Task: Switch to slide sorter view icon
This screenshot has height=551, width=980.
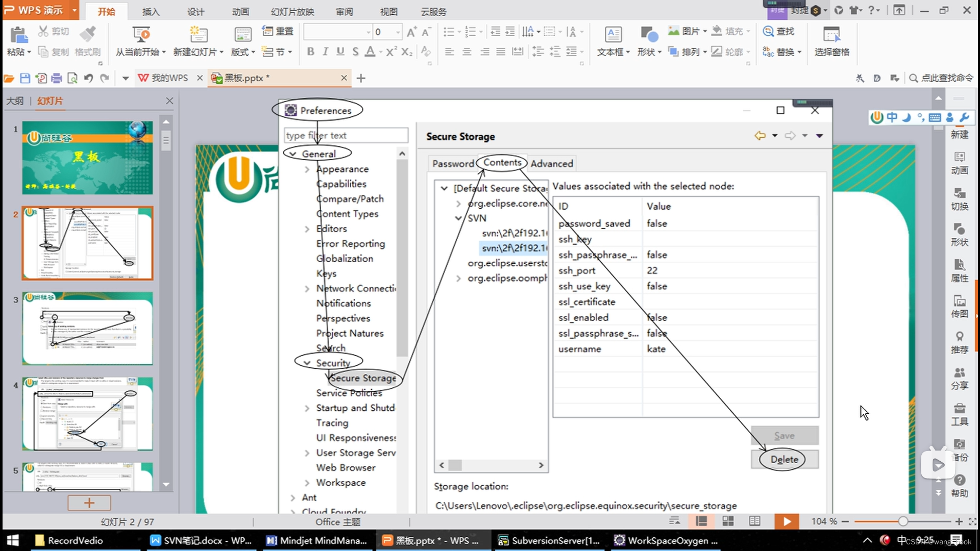Action: pyautogui.click(x=728, y=521)
